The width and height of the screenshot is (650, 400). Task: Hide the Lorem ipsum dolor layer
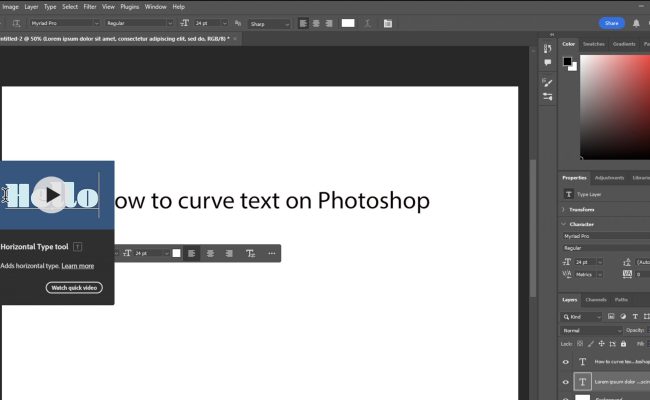point(565,382)
